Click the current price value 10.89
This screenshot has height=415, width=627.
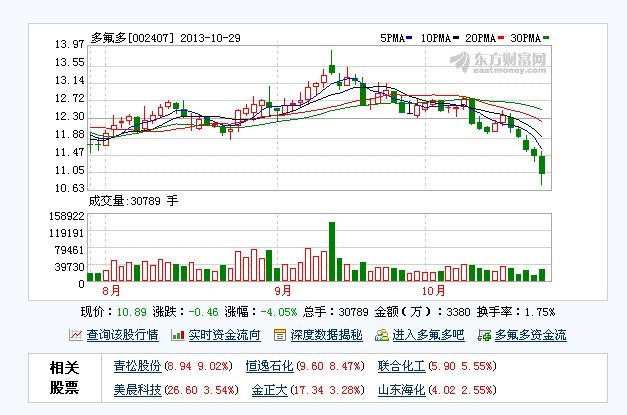pyautogui.click(x=132, y=312)
